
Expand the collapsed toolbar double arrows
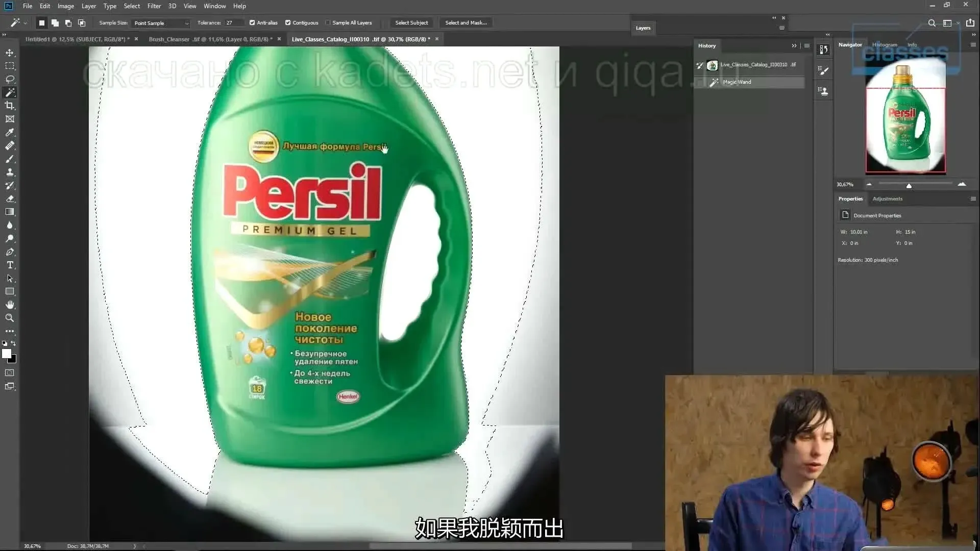4,35
